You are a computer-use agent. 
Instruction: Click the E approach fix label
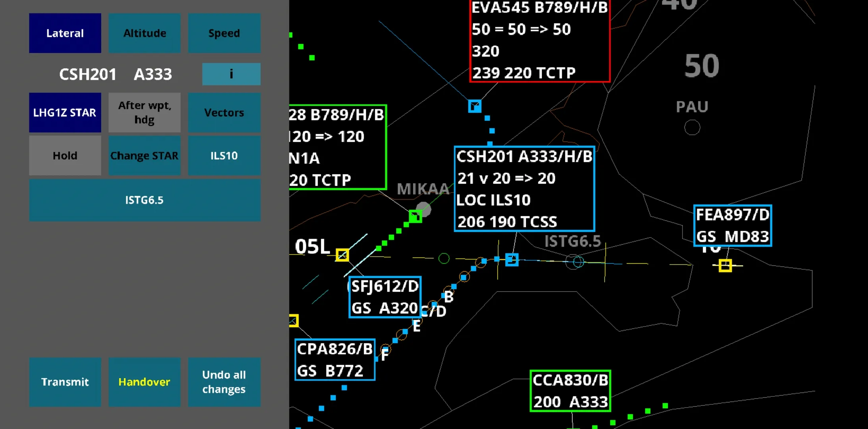416,326
